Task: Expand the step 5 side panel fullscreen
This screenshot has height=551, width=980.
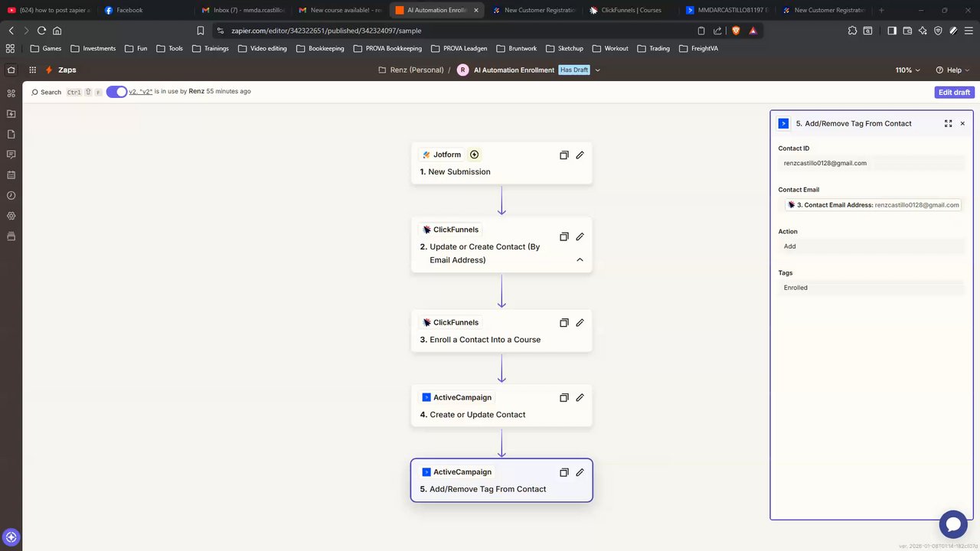Action: [x=948, y=123]
